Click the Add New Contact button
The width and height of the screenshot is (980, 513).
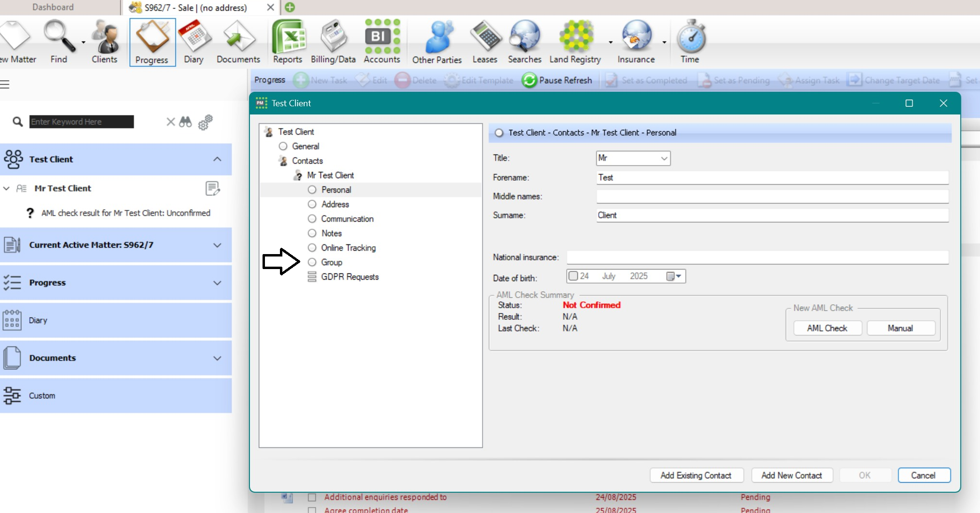[791, 475]
